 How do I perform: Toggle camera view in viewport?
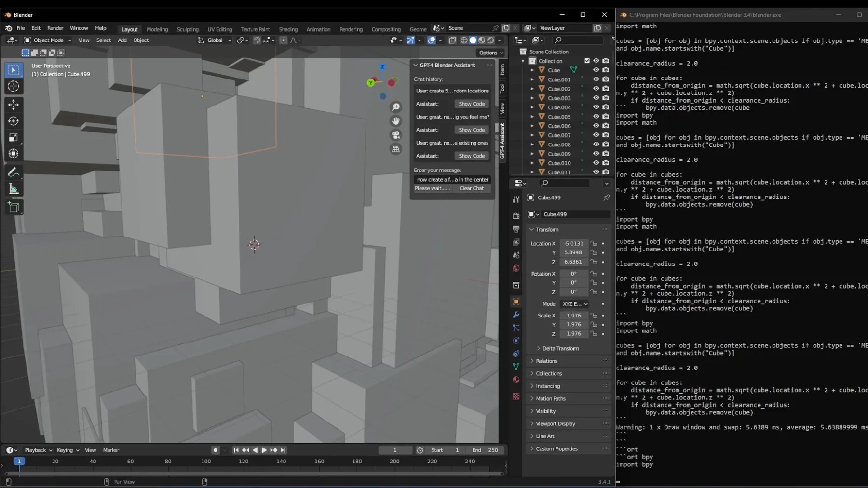[396, 135]
